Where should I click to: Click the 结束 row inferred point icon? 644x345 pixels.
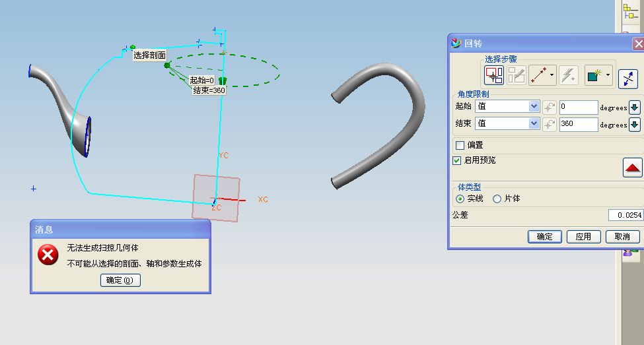(x=549, y=125)
